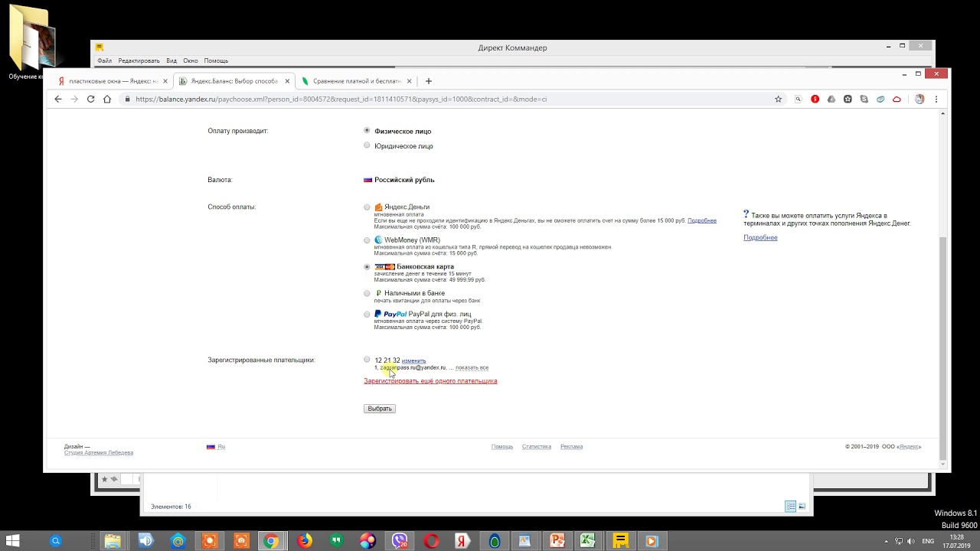Open the Chrome three-dot menu
980x551 pixels.
pos(936,99)
